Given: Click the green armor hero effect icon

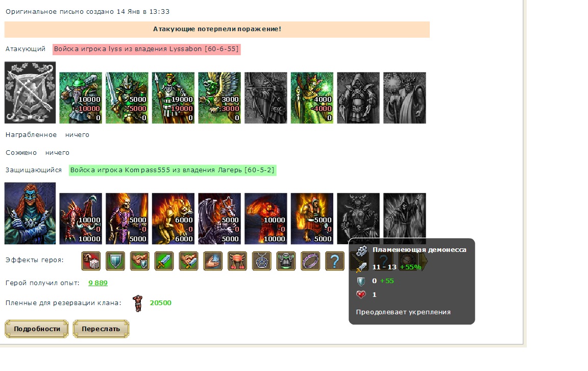Looking at the screenshot, I should pos(286,261).
